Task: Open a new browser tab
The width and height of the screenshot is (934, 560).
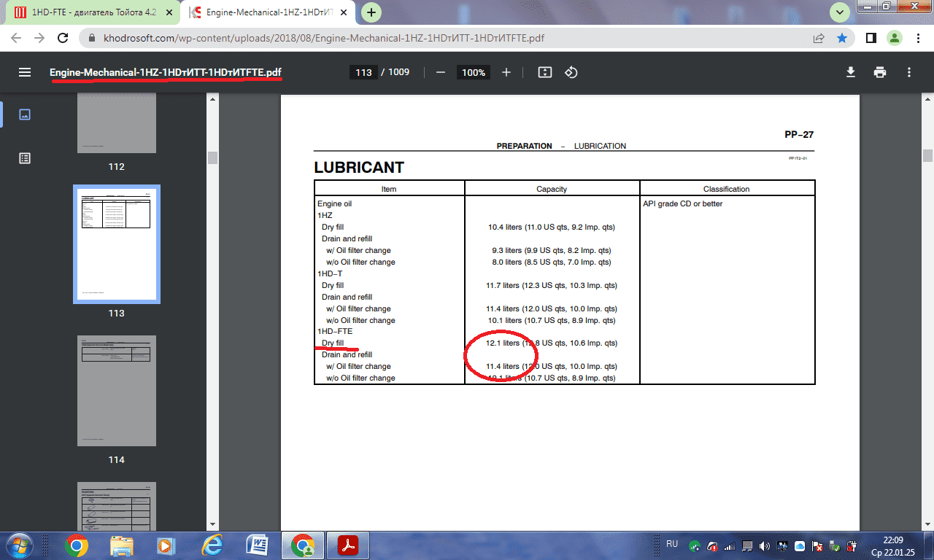Action: click(372, 12)
